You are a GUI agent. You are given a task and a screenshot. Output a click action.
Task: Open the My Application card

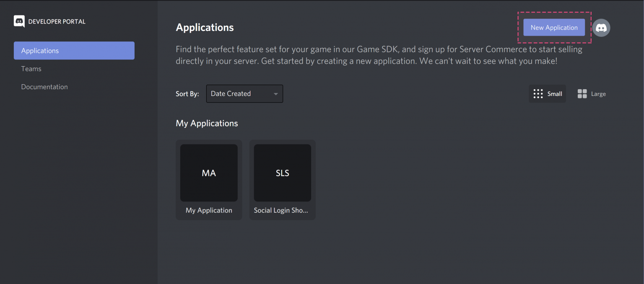click(209, 180)
